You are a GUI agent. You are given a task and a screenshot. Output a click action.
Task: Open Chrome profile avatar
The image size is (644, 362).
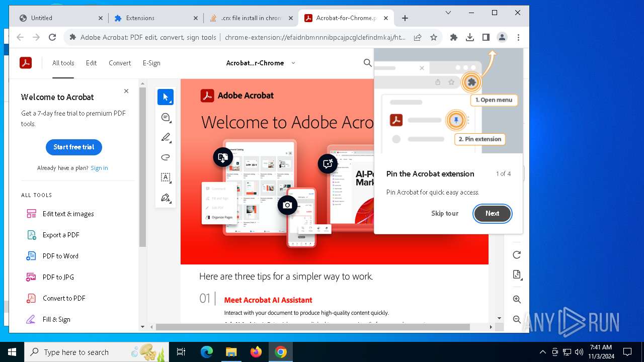point(502,37)
